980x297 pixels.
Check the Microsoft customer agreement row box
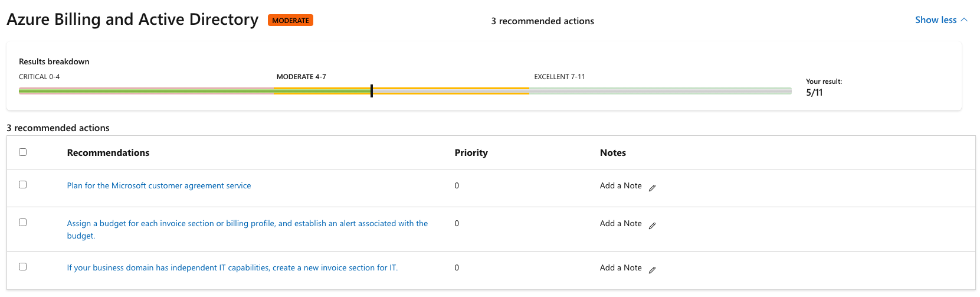pos(23,184)
